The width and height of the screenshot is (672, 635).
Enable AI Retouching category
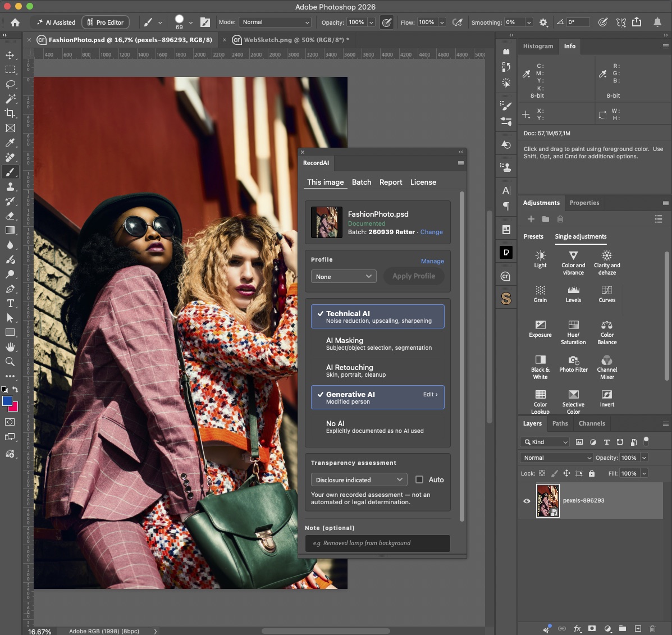click(x=378, y=371)
